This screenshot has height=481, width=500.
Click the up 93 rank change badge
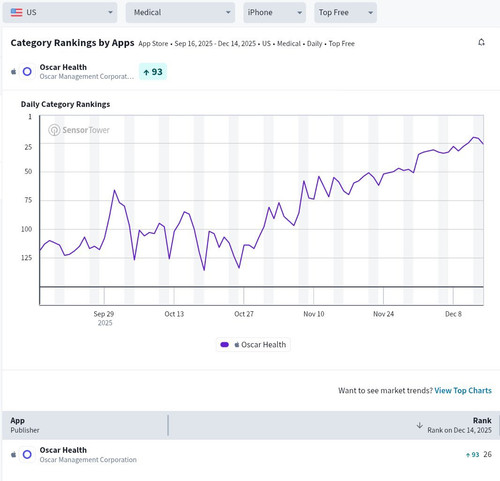(x=153, y=72)
